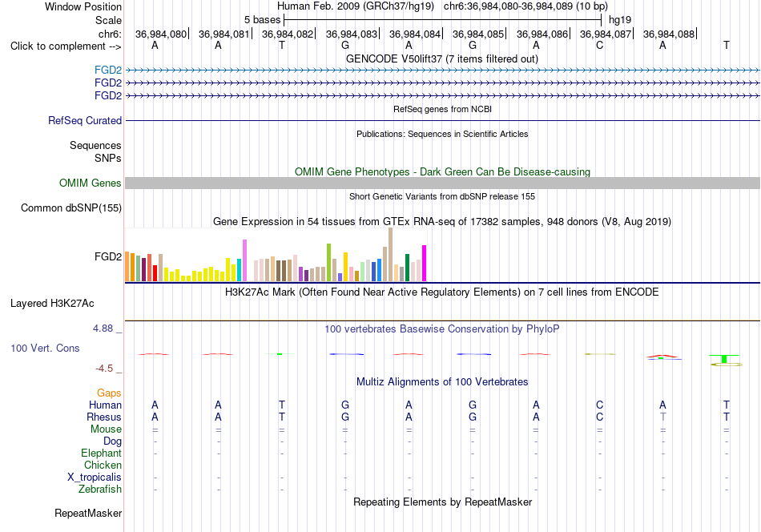Select the Common dbSNP(155) track label
Viewport: 761px width, 532px height.
coord(70,208)
